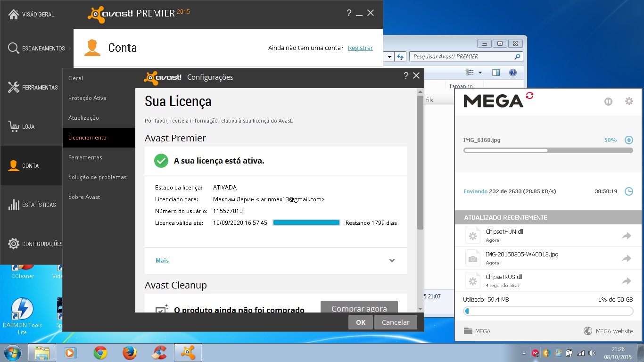The image size is (644, 362).
Task: Select Licenciamento settings tab
Action: point(99,138)
